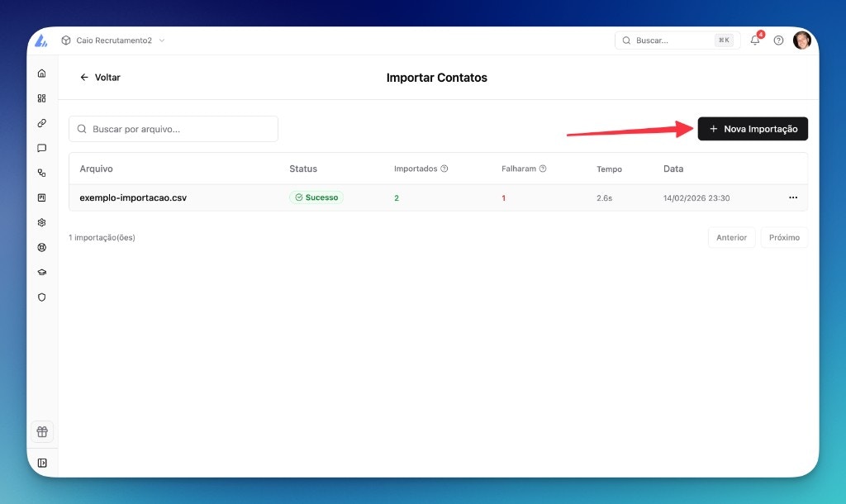Click Nova Importação to start an import

[753, 128]
